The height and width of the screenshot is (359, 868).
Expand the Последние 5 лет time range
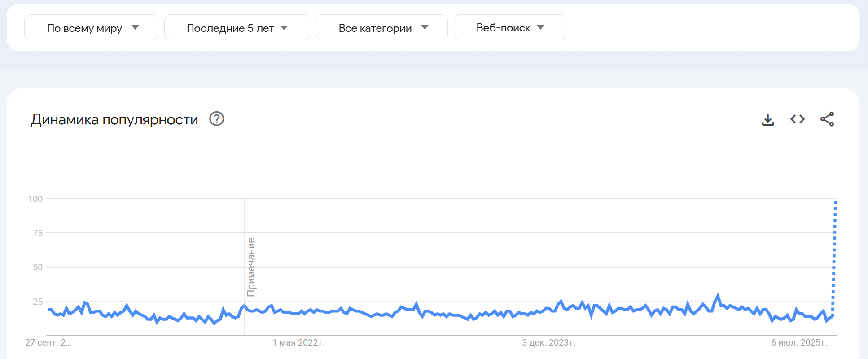[x=230, y=28]
